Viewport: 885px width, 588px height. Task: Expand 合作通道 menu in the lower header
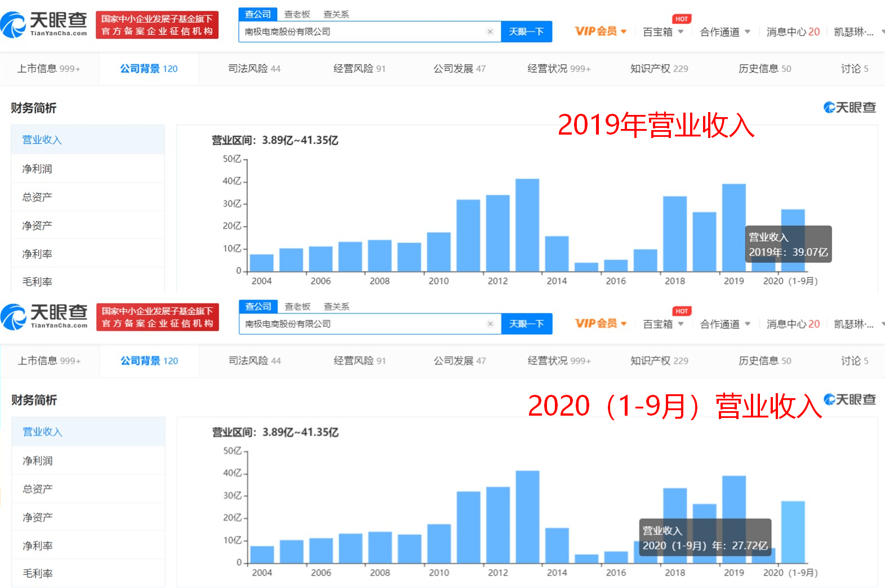click(x=725, y=324)
